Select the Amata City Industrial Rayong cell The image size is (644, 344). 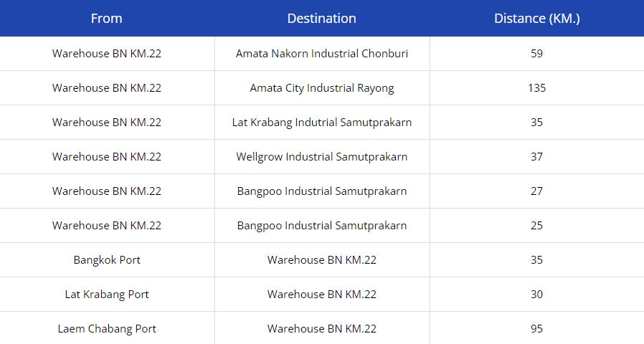click(321, 88)
